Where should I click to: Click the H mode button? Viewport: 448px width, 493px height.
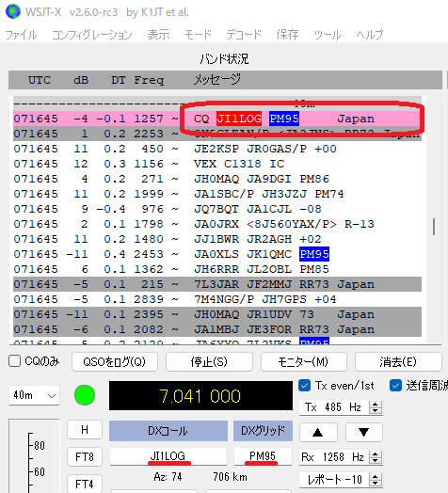[85, 429]
